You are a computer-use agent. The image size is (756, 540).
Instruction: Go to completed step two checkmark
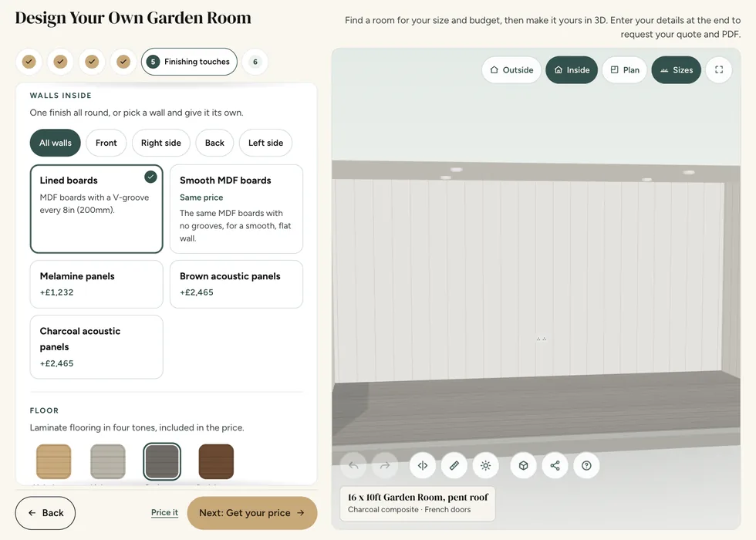pyautogui.click(x=60, y=62)
